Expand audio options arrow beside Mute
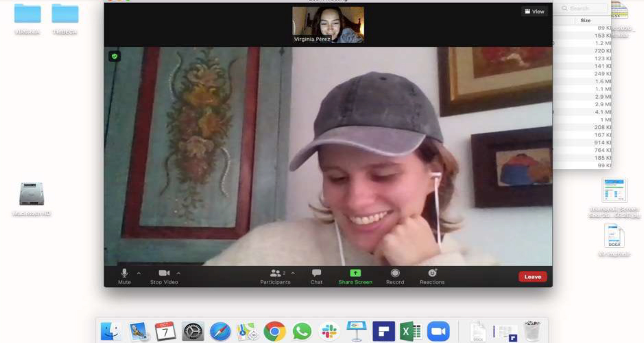 pyautogui.click(x=139, y=273)
